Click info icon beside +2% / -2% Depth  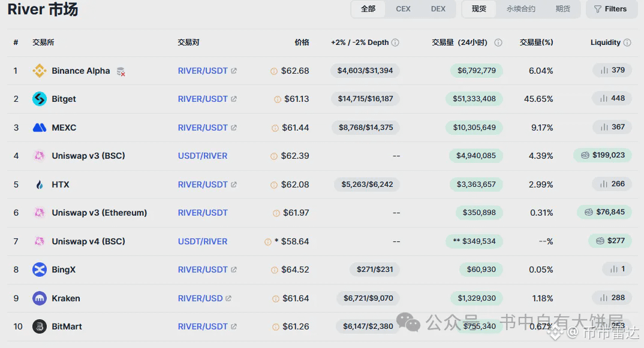[395, 43]
